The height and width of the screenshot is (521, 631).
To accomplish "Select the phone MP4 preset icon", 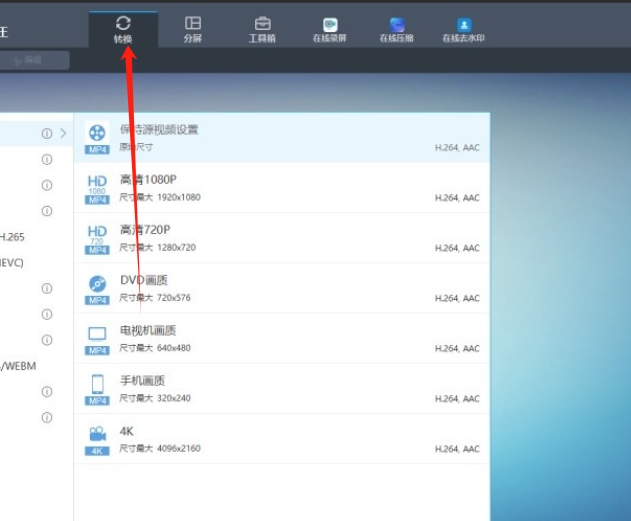I will (x=97, y=390).
